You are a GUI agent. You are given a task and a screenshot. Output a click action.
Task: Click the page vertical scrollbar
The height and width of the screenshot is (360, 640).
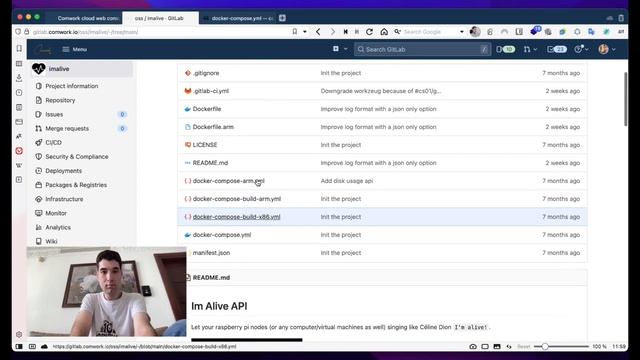coord(626,99)
